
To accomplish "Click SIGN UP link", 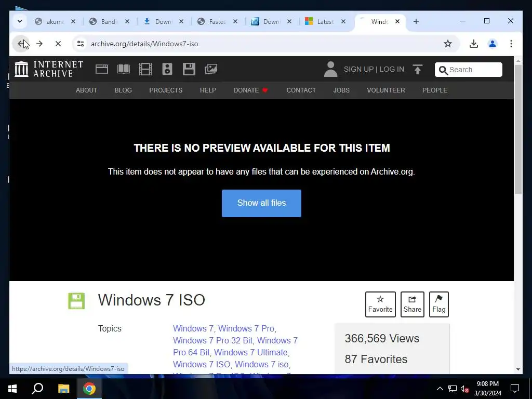I will [x=358, y=69].
